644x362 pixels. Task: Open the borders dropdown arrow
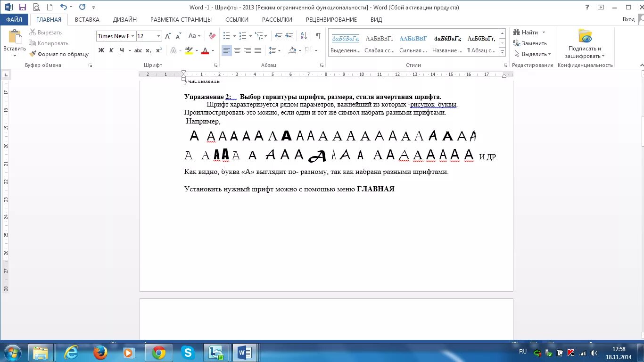(316, 50)
